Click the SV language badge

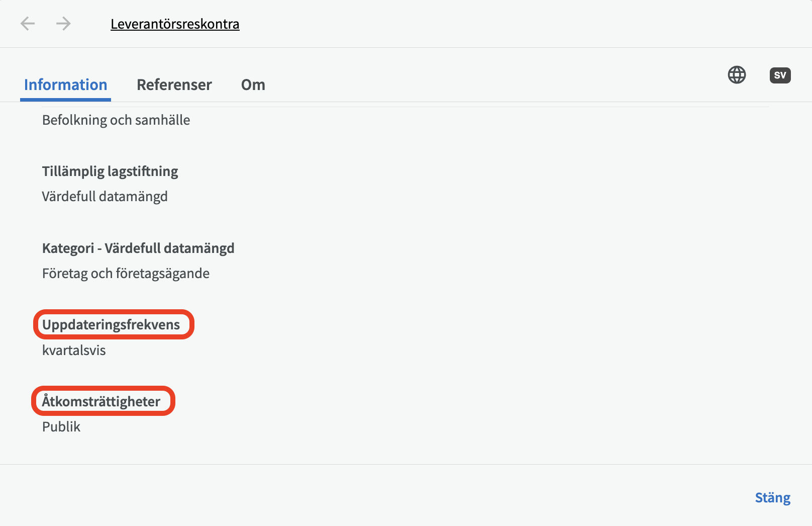tap(780, 75)
